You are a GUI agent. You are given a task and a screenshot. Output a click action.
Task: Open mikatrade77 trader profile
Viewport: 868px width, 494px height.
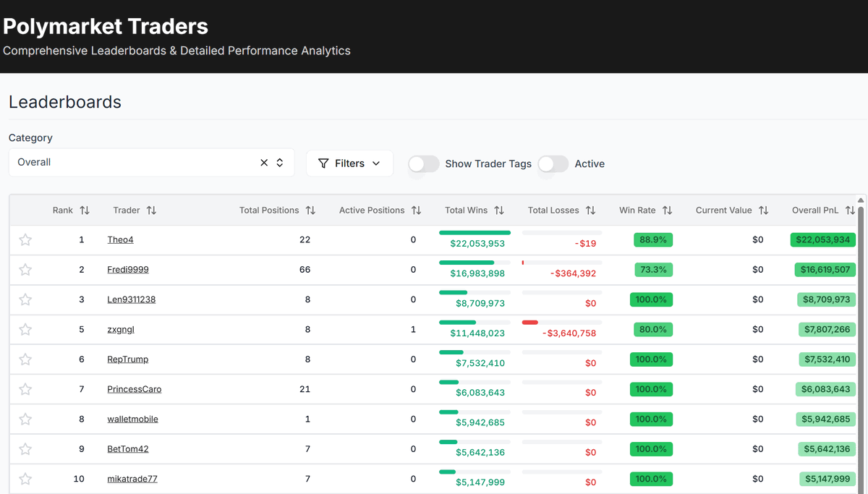pyautogui.click(x=132, y=479)
